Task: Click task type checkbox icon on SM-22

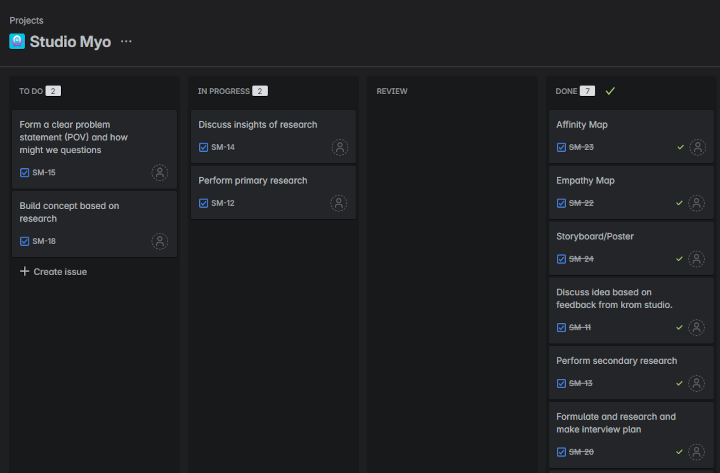Action: coord(561,203)
